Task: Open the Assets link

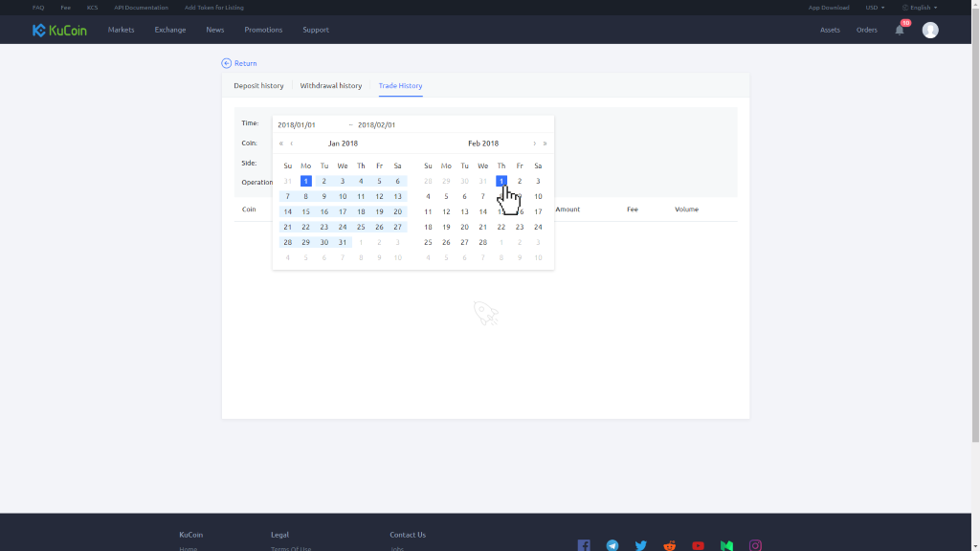Action: (x=830, y=30)
